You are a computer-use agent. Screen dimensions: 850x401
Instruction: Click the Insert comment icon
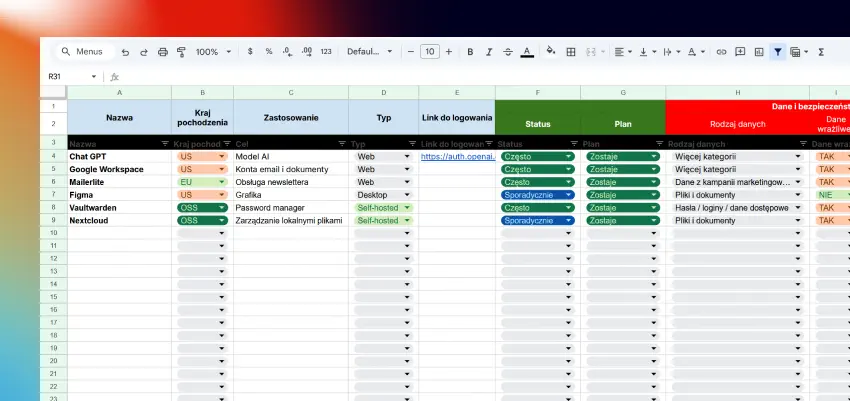(x=740, y=52)
